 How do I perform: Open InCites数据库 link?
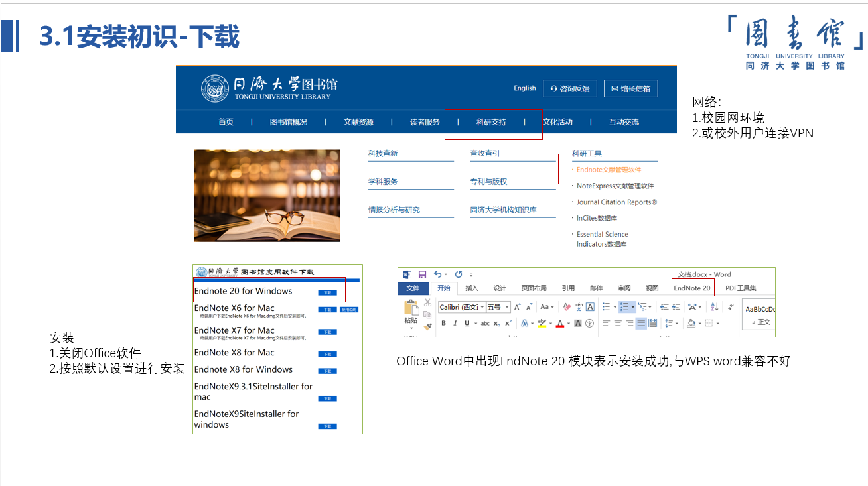[x=597, y=218]
